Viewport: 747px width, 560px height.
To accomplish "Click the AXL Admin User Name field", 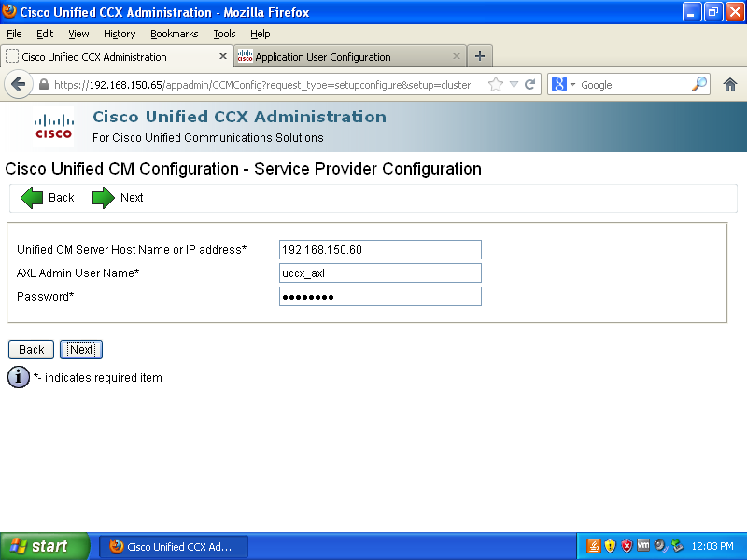I will click(380, 273).
